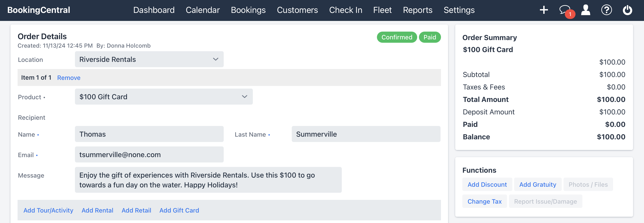Go to the Check In page

click(346, 10)
